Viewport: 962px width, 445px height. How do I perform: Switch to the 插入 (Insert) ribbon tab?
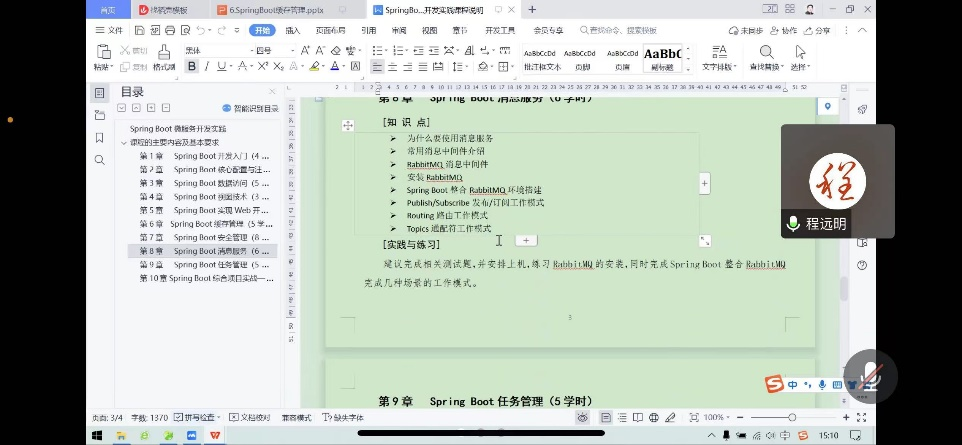293,31
